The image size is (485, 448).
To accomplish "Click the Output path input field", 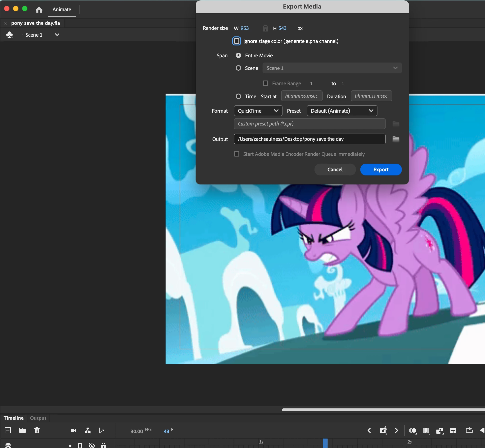I will tap(309, 139).
